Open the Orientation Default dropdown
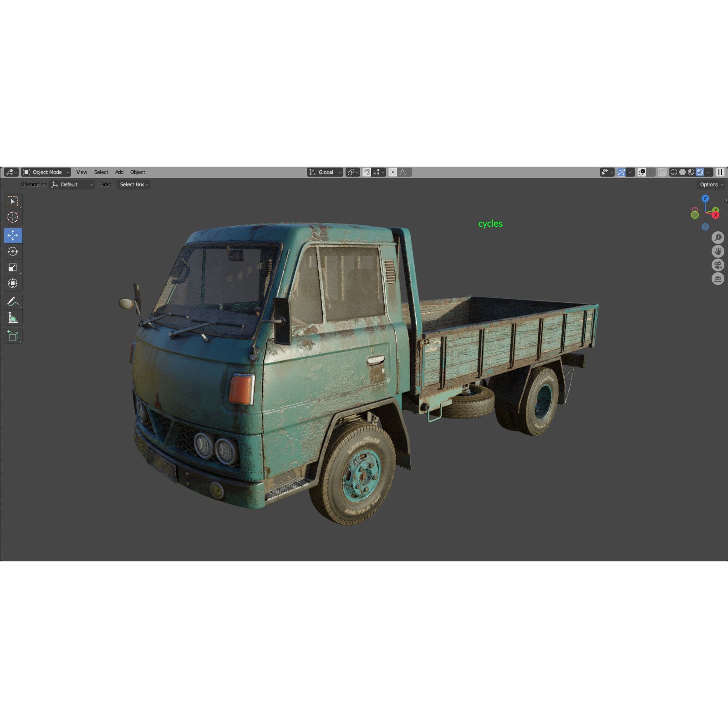This screenshot has height=728, width=728. click(72, 184)
